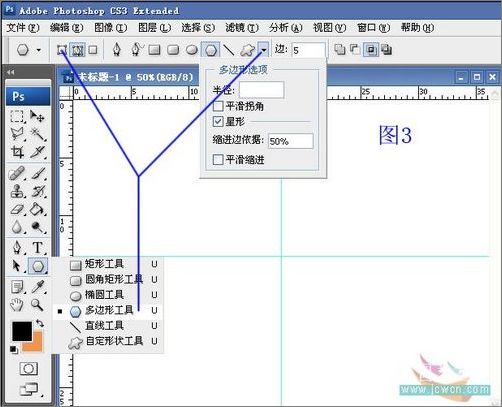Image resolution: width=502 pixels, height=407 pixels.
Task: Choose the Ellipse tool in options bar
Action: point(192,50)
